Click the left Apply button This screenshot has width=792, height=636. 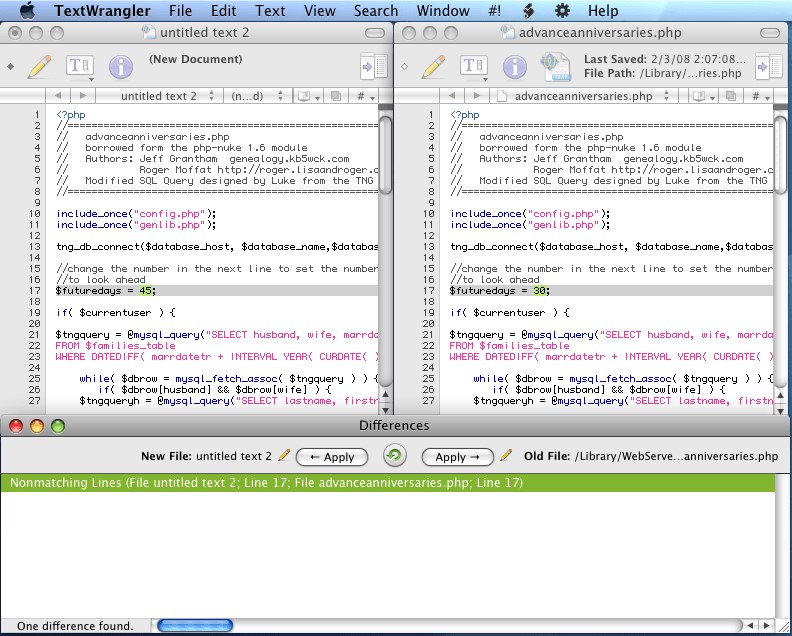coord(331,456)
